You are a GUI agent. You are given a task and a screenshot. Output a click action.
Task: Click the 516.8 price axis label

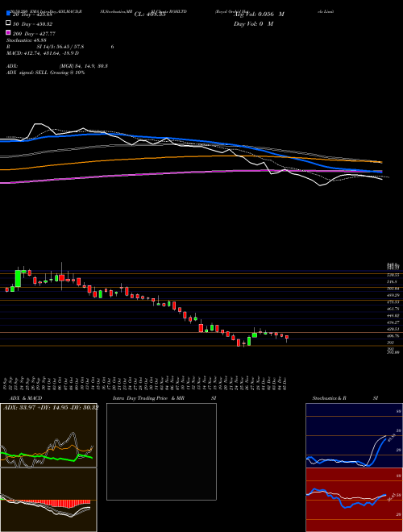392,281
